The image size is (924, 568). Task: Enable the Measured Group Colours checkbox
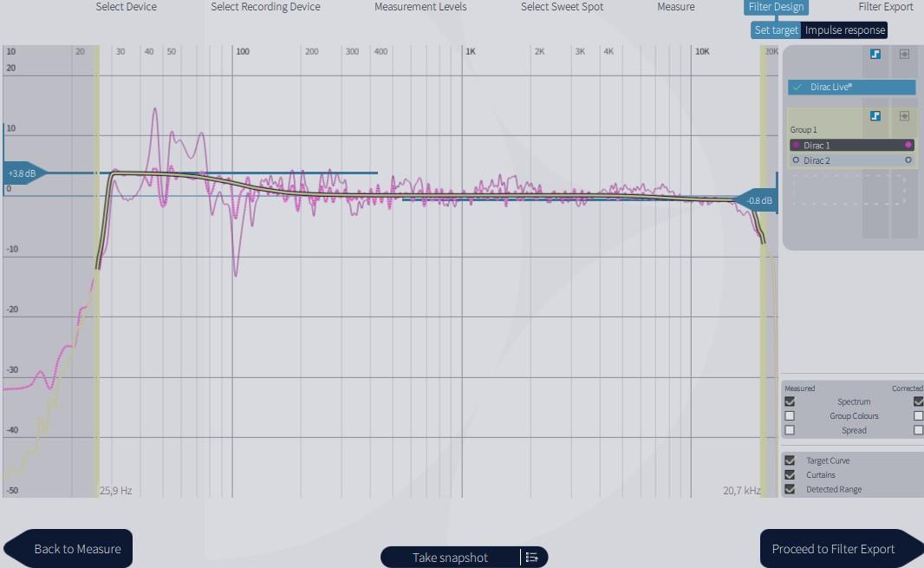790,416
